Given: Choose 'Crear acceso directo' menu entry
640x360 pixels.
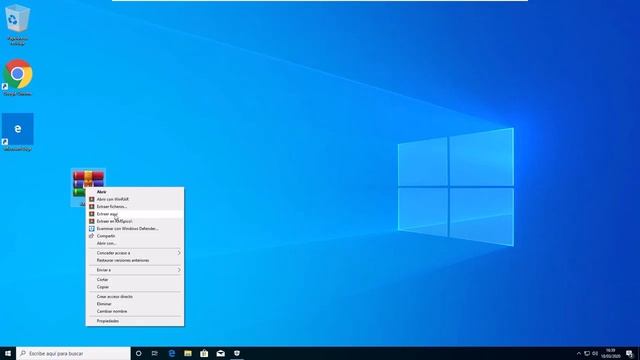Looking at the screenshot, I should 135,297.
